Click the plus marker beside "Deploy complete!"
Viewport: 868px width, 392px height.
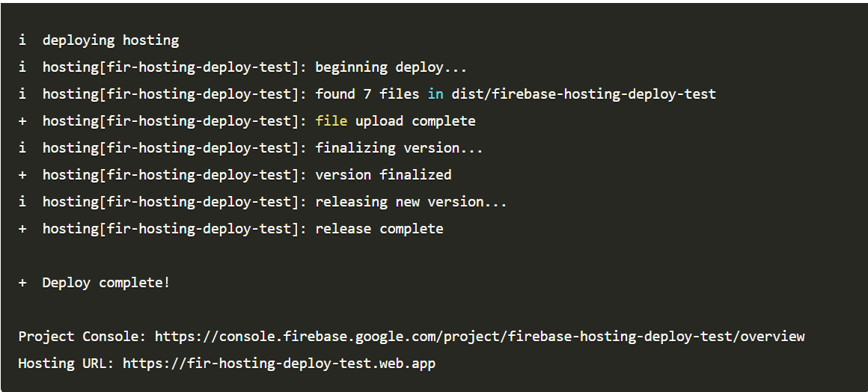click(22, 283)
